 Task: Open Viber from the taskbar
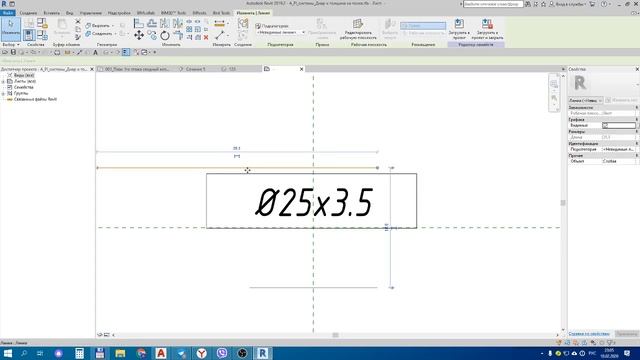click(x=222, y=353)
